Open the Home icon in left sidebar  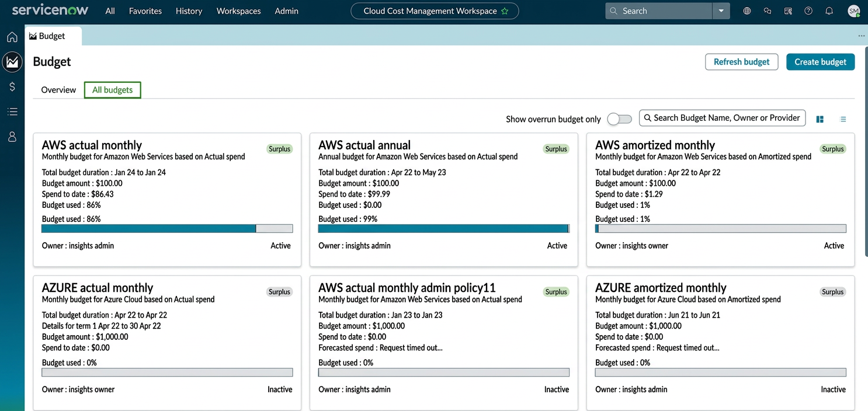[x=12, y=37]
